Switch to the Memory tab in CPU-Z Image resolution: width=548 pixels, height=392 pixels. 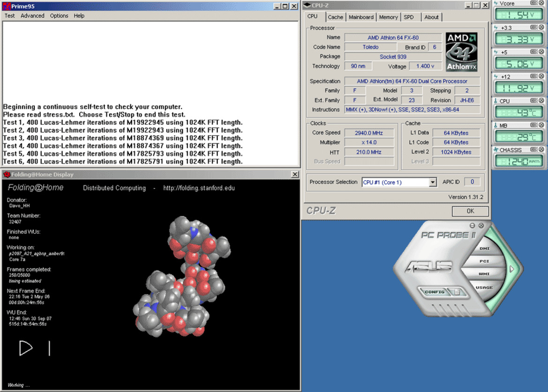(x=388, y=17)
